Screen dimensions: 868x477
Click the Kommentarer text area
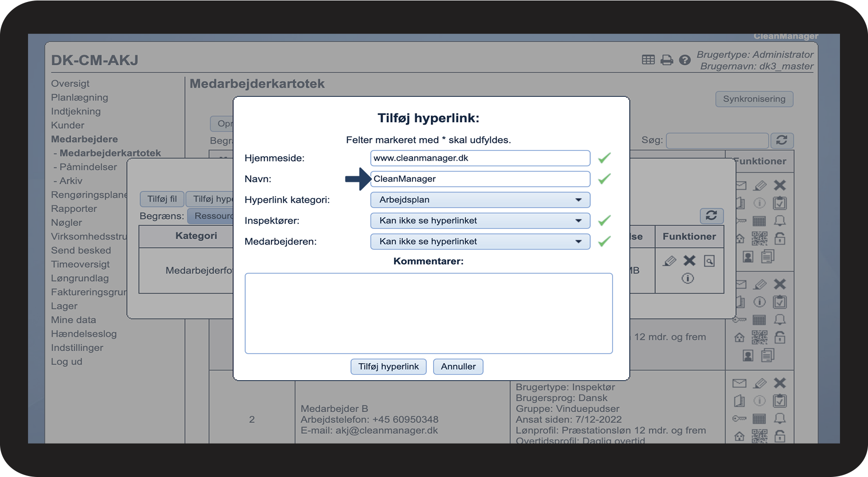(x=428, y=313)
